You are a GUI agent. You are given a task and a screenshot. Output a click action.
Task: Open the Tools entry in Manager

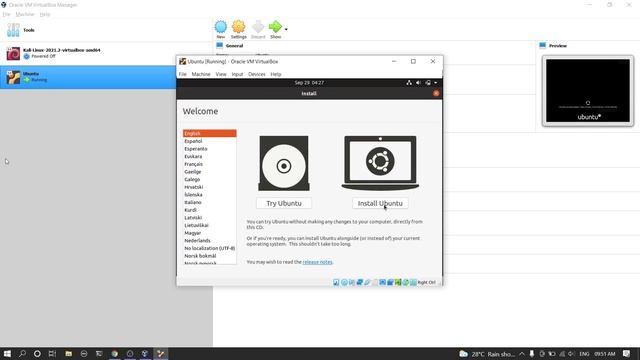(x=106, y=30)
